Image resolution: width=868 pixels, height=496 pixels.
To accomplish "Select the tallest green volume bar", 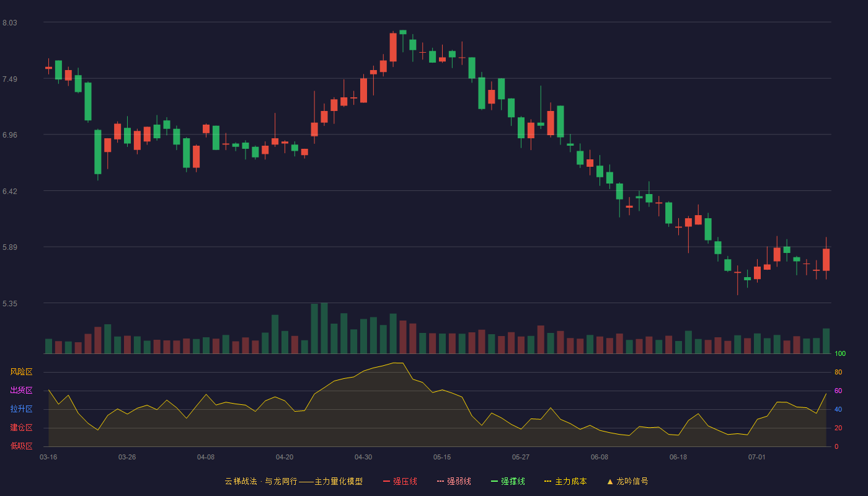I will [x=324, y=328].
